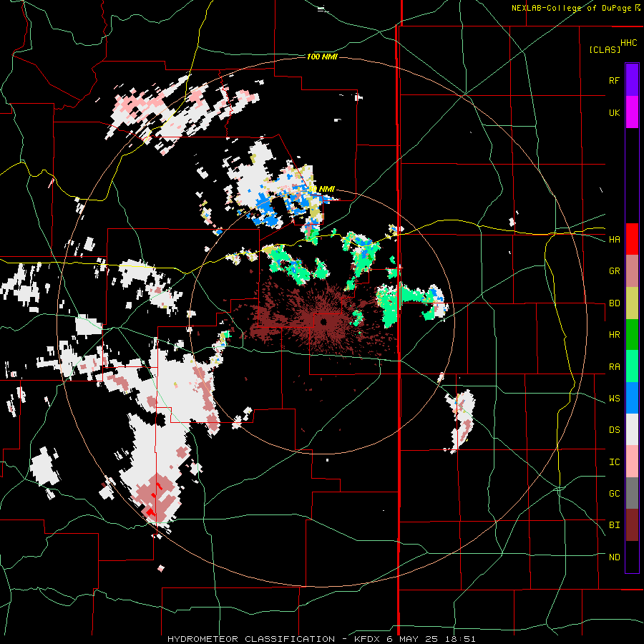Click the HR legend label

(614, 335)
